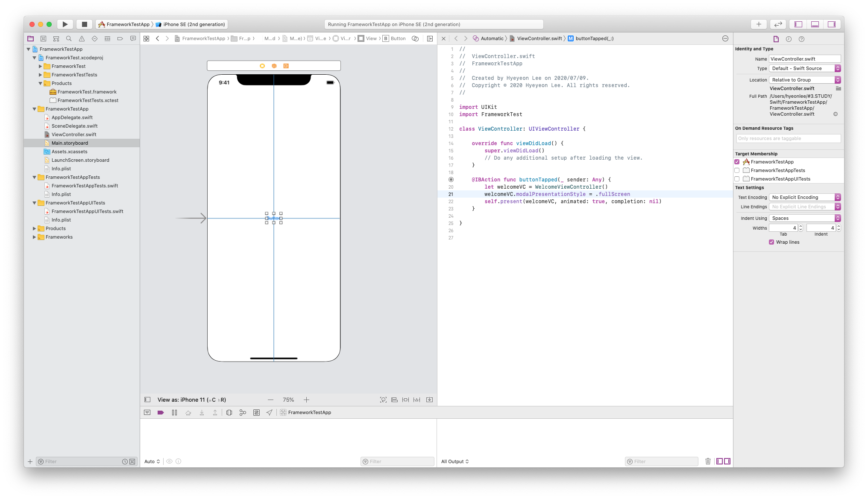Pause program execution in debug bar
868x499 pixels.
[x=174, y=412]
